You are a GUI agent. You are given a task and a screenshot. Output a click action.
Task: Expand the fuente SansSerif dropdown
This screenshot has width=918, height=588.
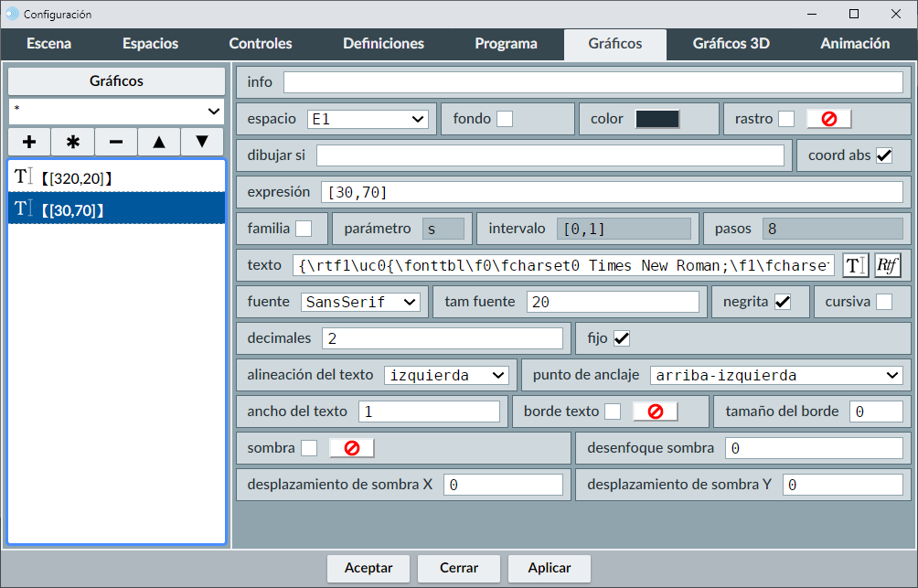coord(359,302)
